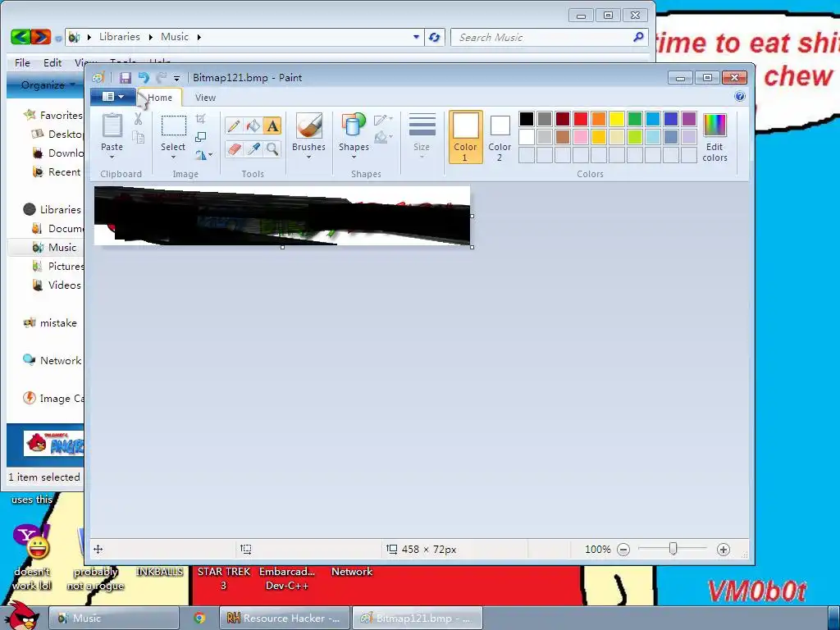The width and height of the screenshot is (840, 630).
Task: Click the Save icon in Paint title bar
Action: tap(125, 78)
